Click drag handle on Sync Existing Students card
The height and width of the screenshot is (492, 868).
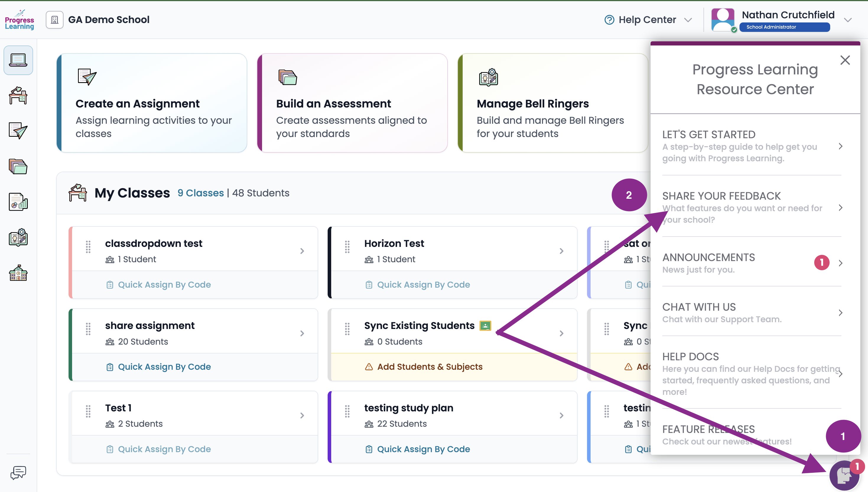(x=347, y=329)
